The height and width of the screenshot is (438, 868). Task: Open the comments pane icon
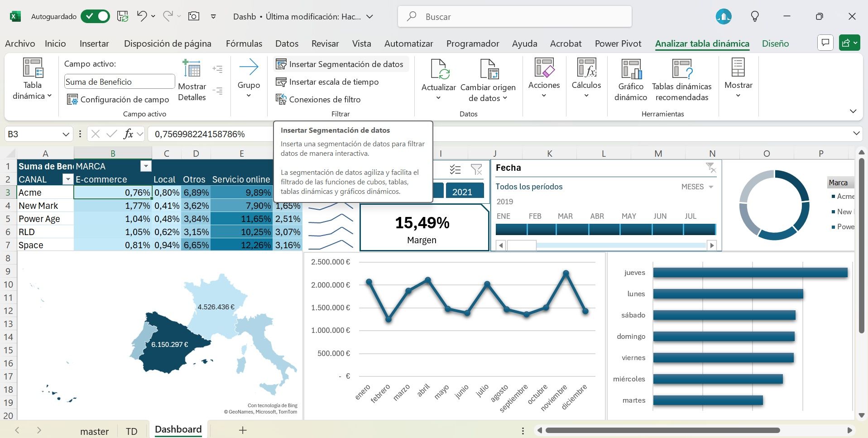pyautogui.click(x=825, y=43)
